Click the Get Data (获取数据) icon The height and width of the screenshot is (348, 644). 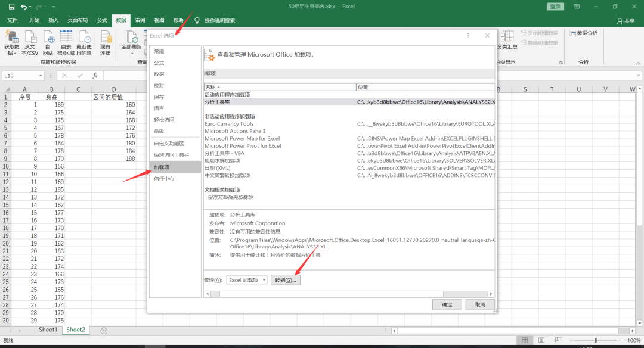[x=12, y=43]
